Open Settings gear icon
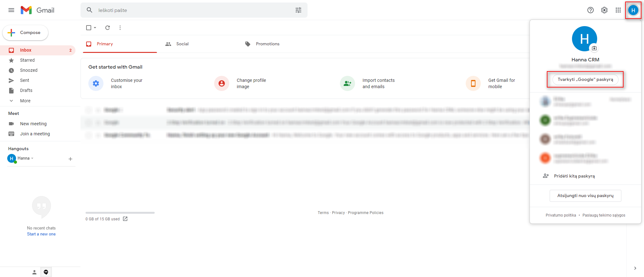This screenshot has height=277, width=644. tap(604, 10)
